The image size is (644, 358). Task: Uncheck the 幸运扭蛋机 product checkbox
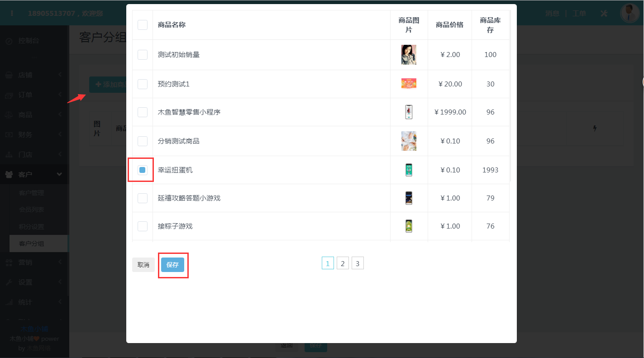pos(143,170)
